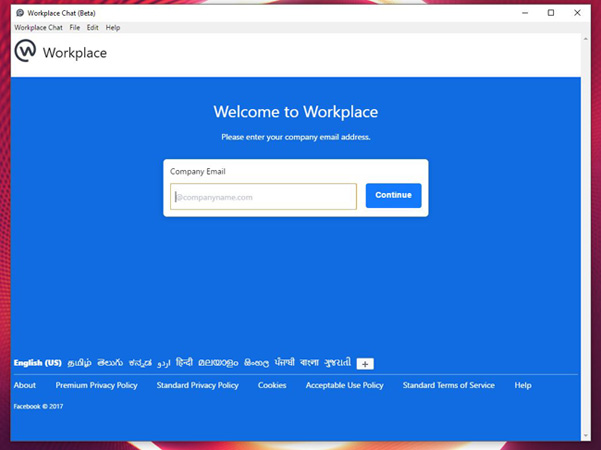Screen dimensions: 601x450
Task: Open the Help menu in menu bar
Action: tap(113, 28)
